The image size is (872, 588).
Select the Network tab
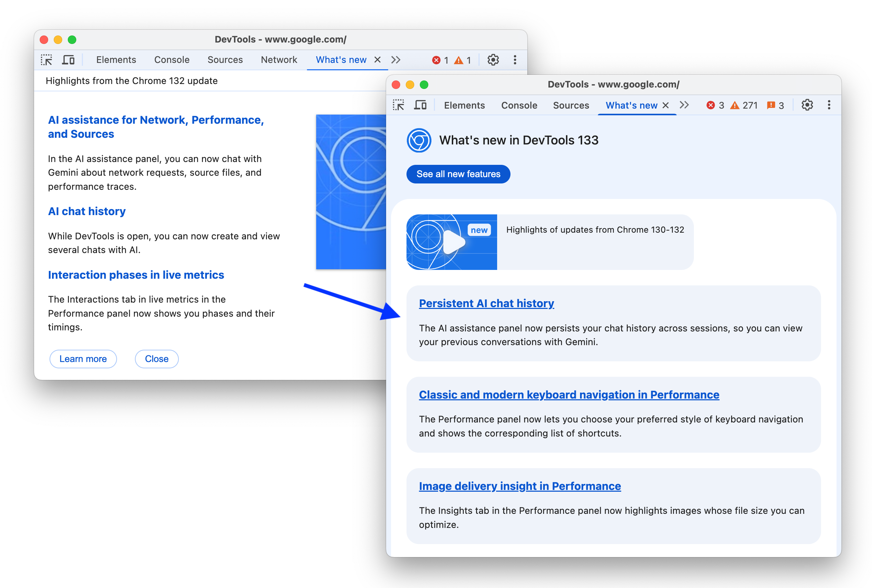click(x=278, y=59)
